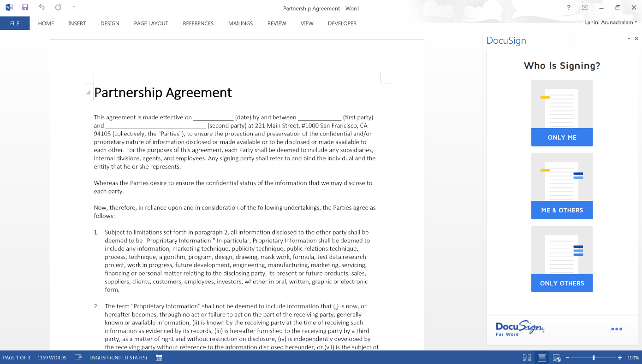Click the zoom slider handle

(594, 358)
